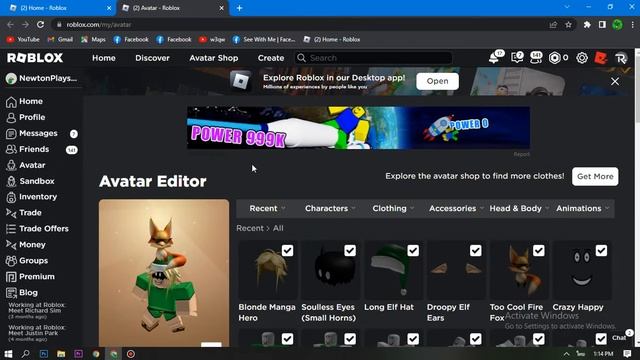The image size is (640, 360).
Task: Open Discover in top navigation
Action: pos(152,58)
